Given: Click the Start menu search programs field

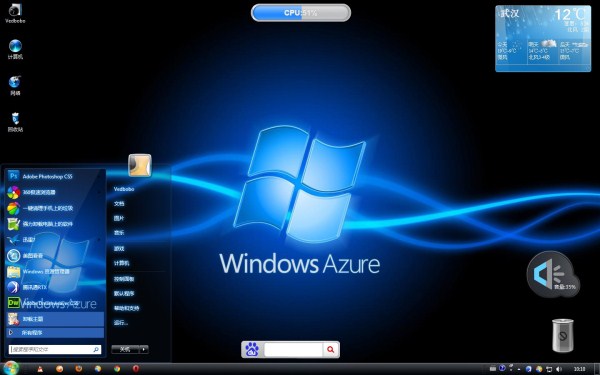Looking at the screenshot, I should point(55,349).
